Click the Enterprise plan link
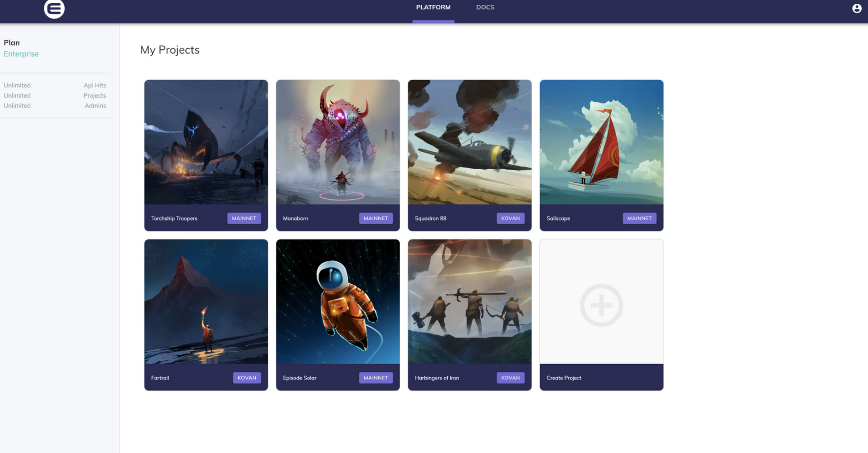Viewport: 868px width, 453px height. click(x=21, y=54)
